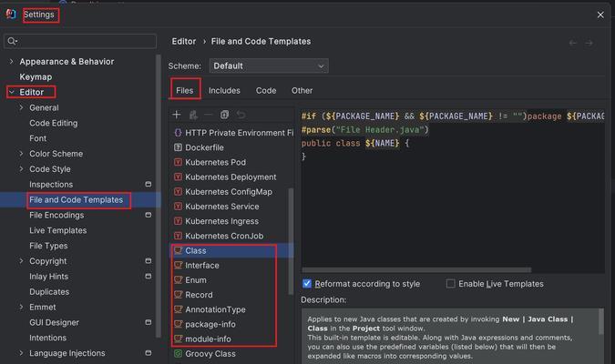Click Editor in the breadcrumb

click(x=183, y=42)
